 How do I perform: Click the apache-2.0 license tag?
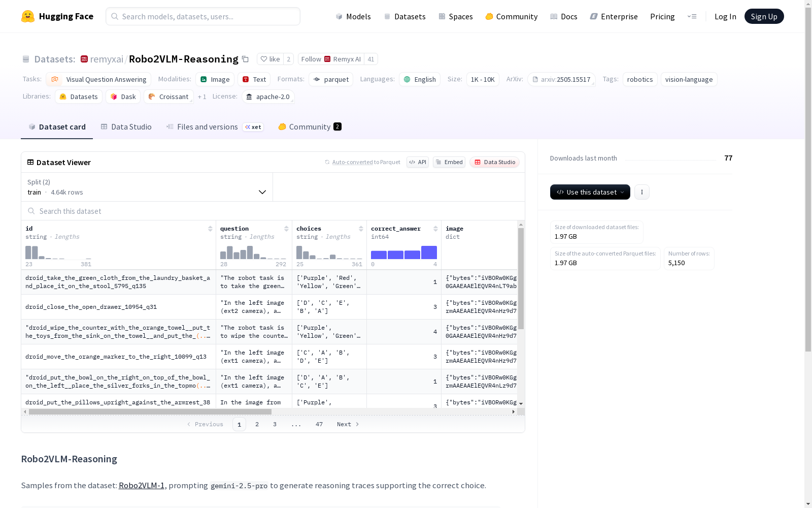(268, 97)
